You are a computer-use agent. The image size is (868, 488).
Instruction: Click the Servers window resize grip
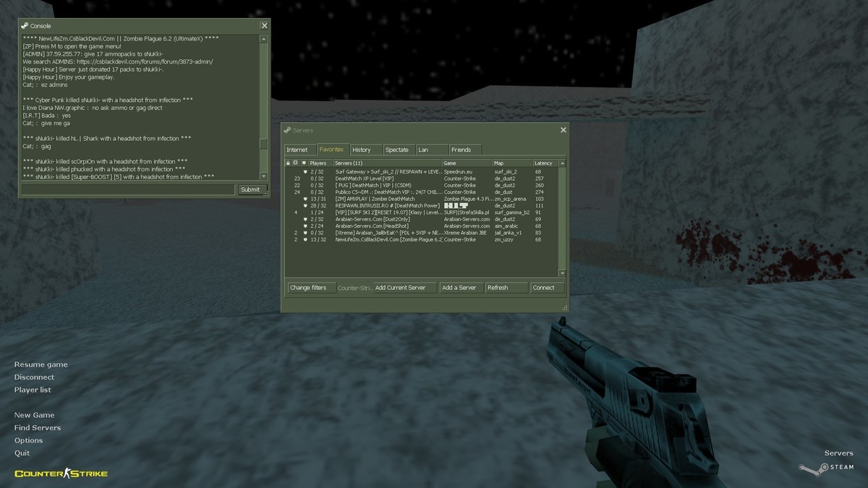[x=565, y=308]
